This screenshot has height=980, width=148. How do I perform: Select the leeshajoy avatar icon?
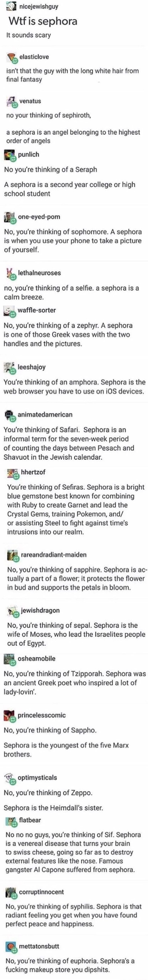tap(10, 367)
